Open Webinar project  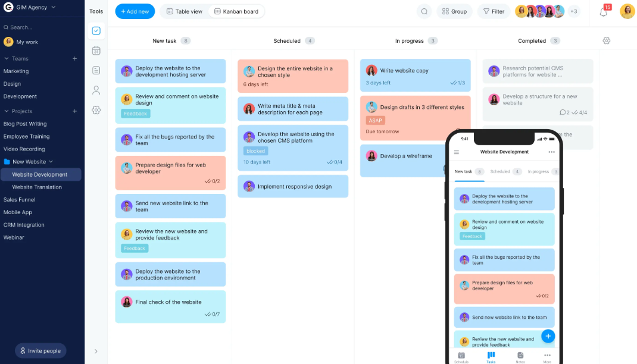coord(14,237)
